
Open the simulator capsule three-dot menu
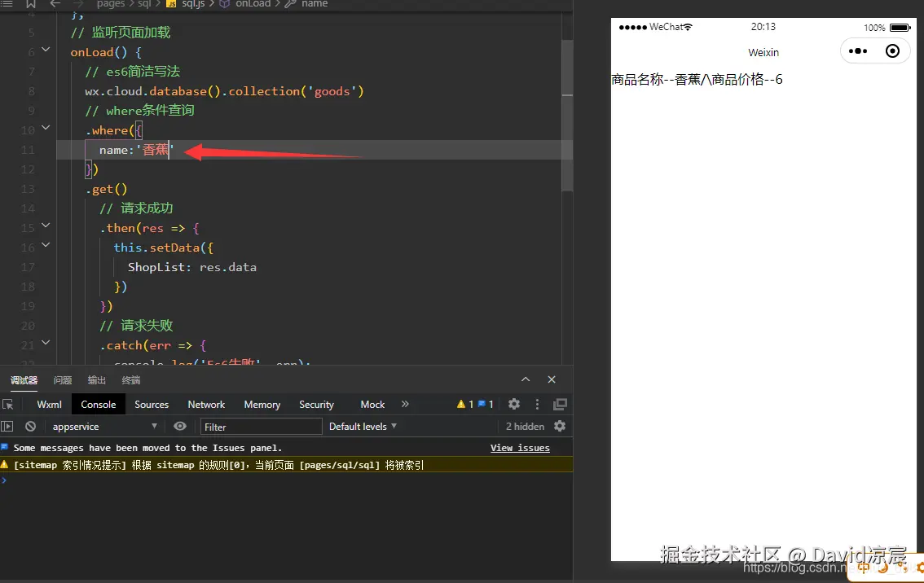coord(857,50)
